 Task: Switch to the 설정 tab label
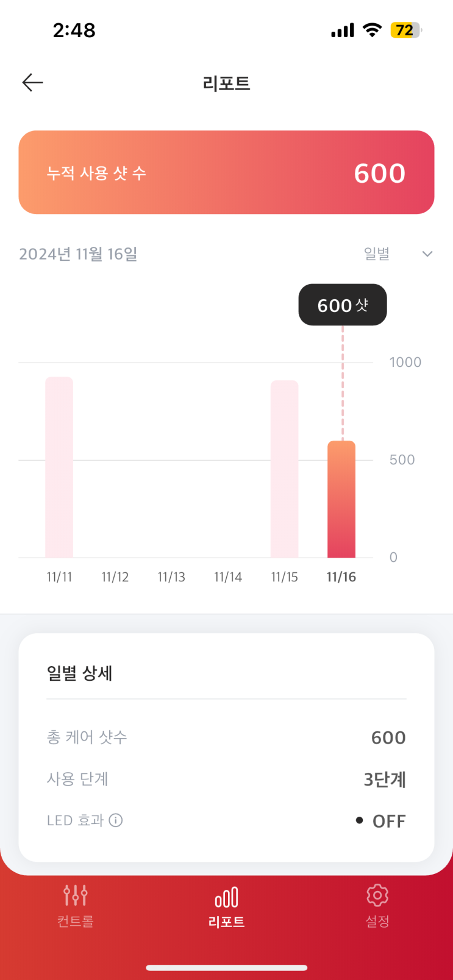coord(377,921)
